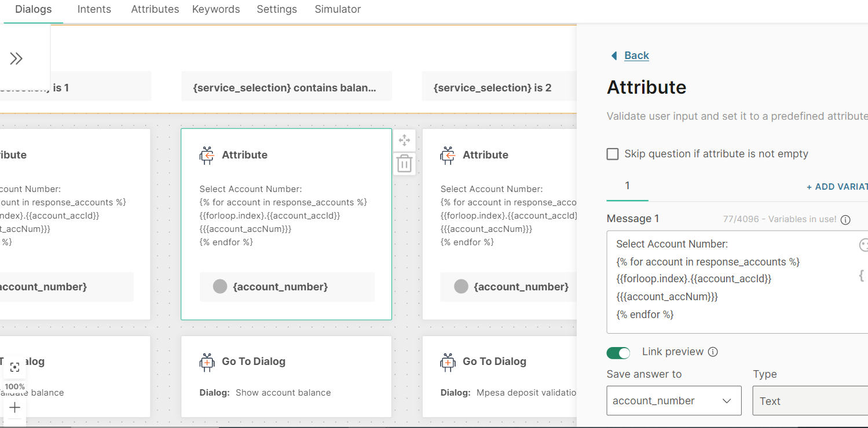Click info icon beside Variables in use
Viewport: 868px width, 428px height.
click(845, 220)
